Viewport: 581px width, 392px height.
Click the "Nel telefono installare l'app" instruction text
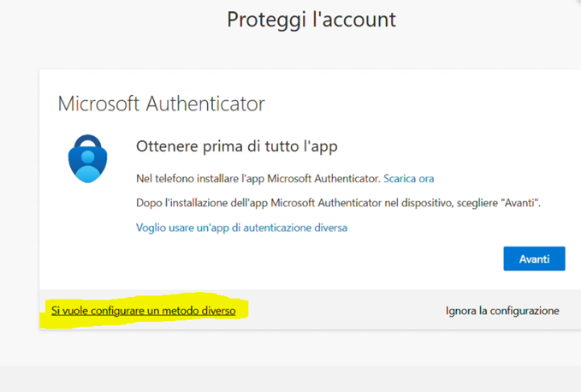click(258, 178)
